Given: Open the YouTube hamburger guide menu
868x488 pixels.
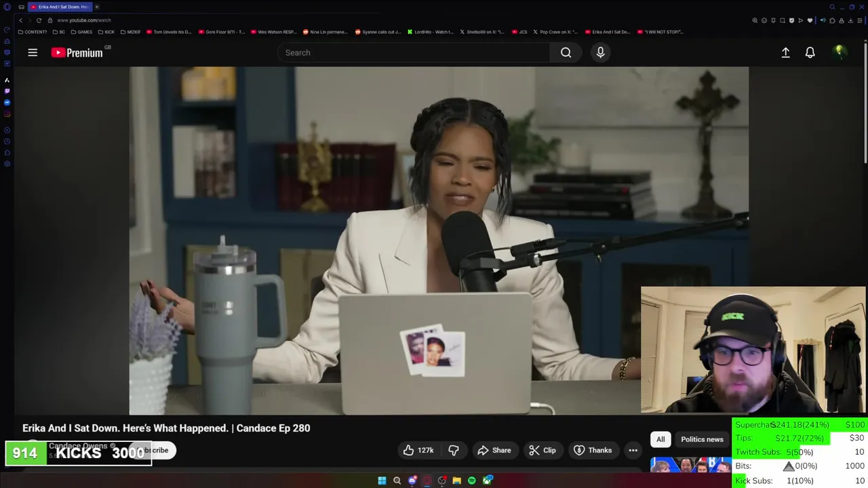Looking at the screenshot, I should pos(33,52).
